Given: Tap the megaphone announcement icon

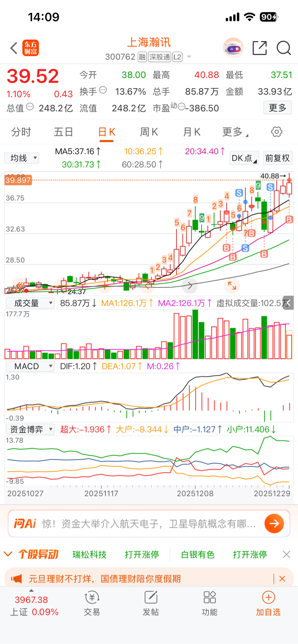Looking at the screenshot, I should pyautogui.click(x=17, y=579).
